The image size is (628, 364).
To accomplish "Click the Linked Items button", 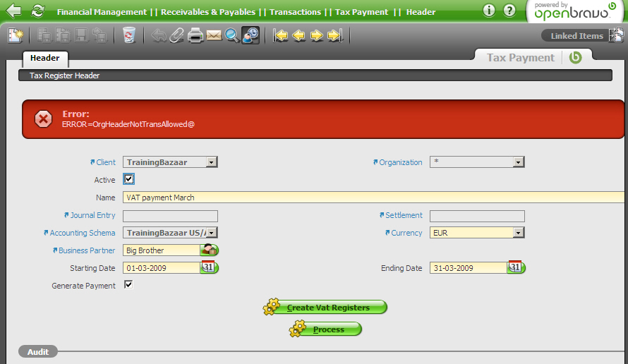I will [576, 36].
